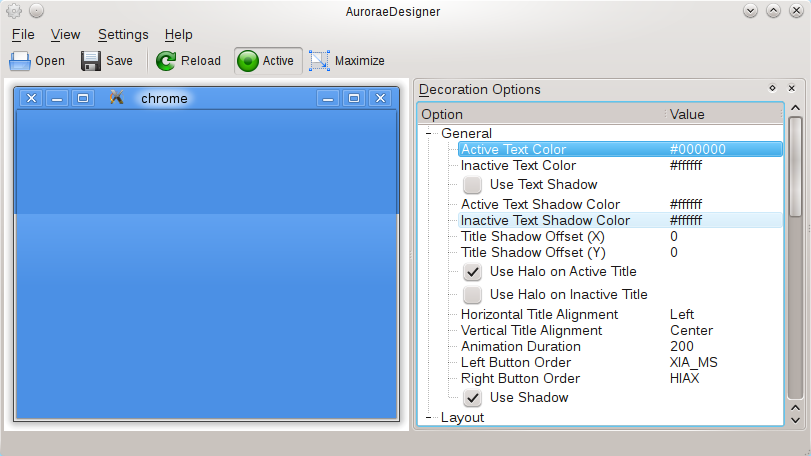Viewport: 811px width, 456px height.
Task: Enable the Use Text Shadow checkbox
Action: (472, 185)
